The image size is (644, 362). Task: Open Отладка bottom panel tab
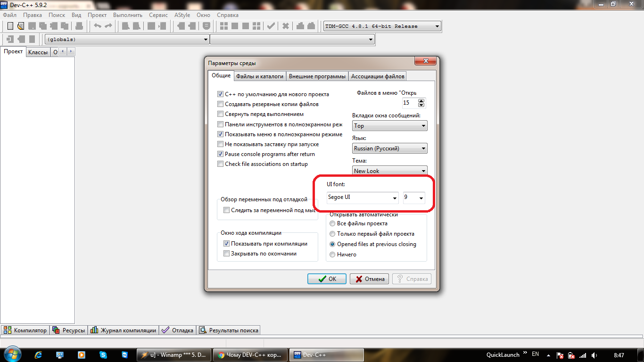pos(178,330)
